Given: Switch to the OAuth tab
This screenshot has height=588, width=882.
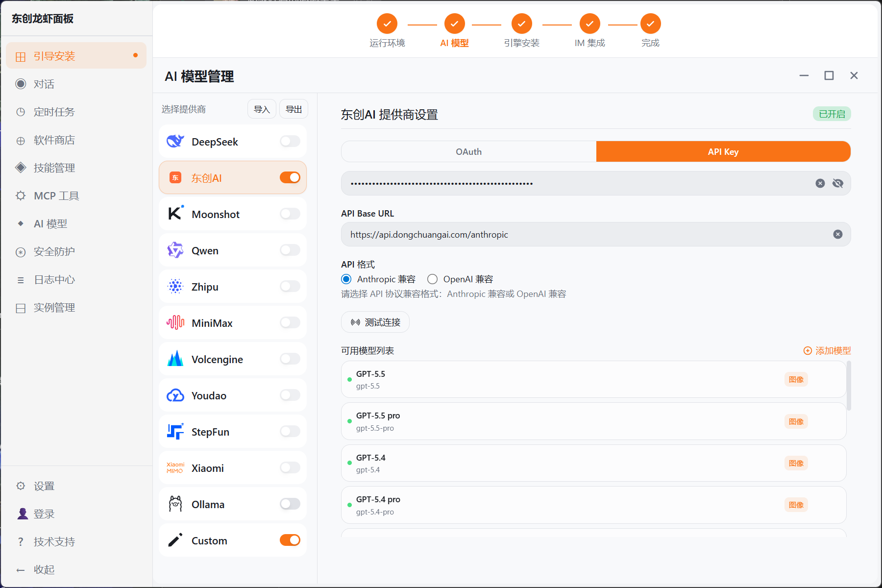Looking at the screenshot, I should pos(469,151).
